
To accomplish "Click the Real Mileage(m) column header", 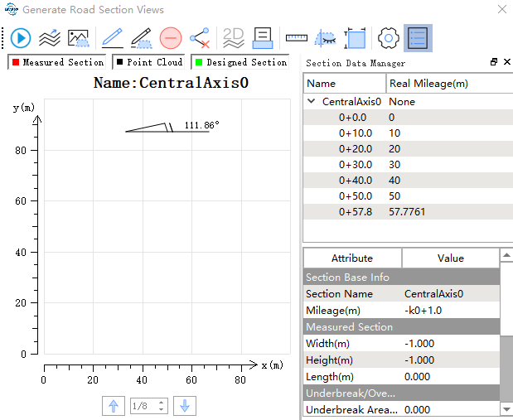I will tap(427, 83).
